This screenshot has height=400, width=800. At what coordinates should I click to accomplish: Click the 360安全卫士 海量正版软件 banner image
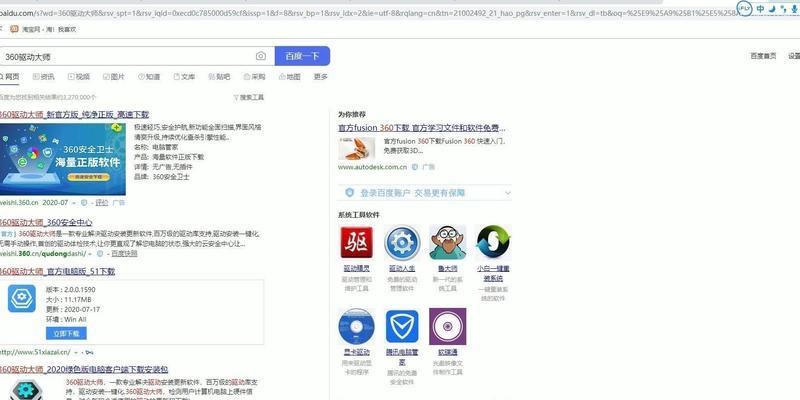click(x=63, y=159)
